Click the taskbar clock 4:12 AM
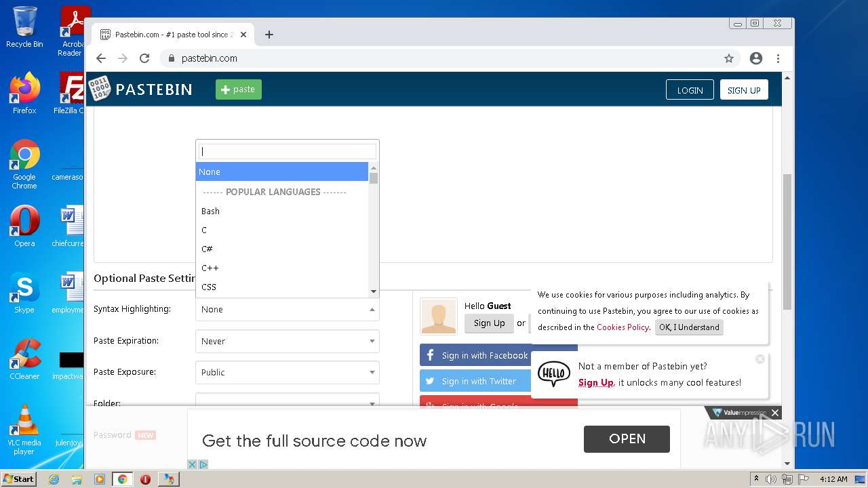Screen dimensions: 868x488 [x=833, y=479]
